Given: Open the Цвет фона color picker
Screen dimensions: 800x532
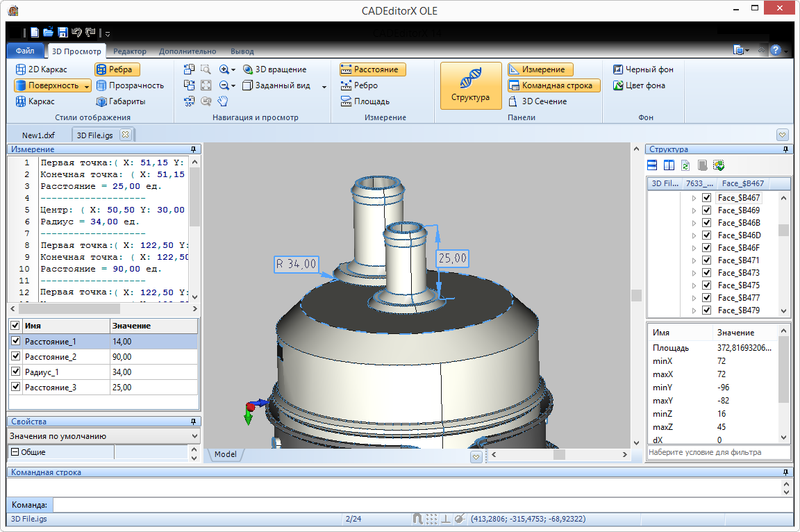Looking at the screenshot, I should pos(638,85).
